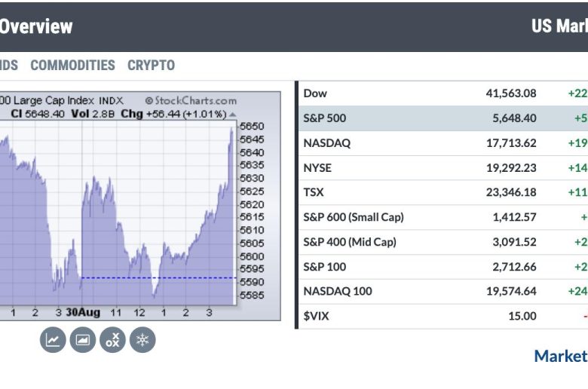This screenshot has height=389, width=588.
Task: Select the NYSE row
Action: coord(443,167)
